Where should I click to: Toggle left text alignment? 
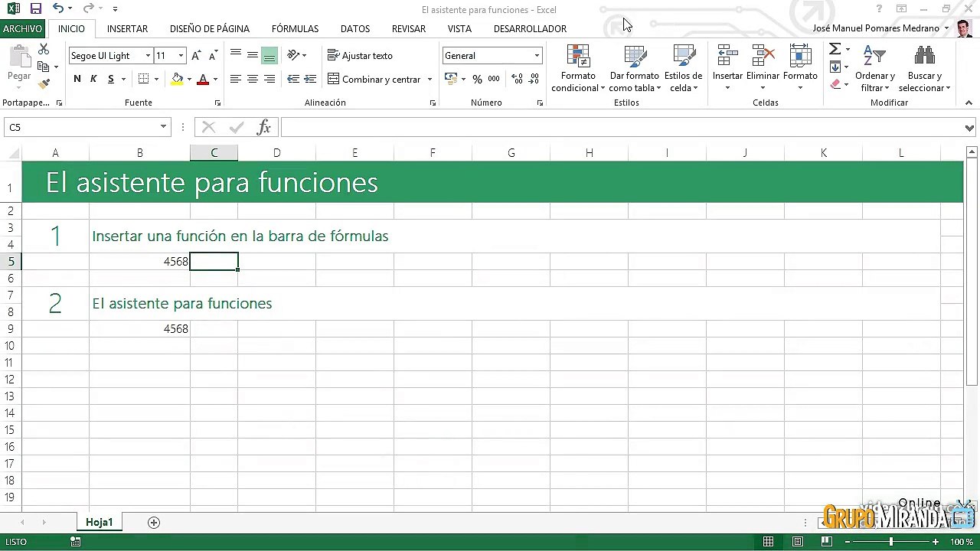point(236,79)
